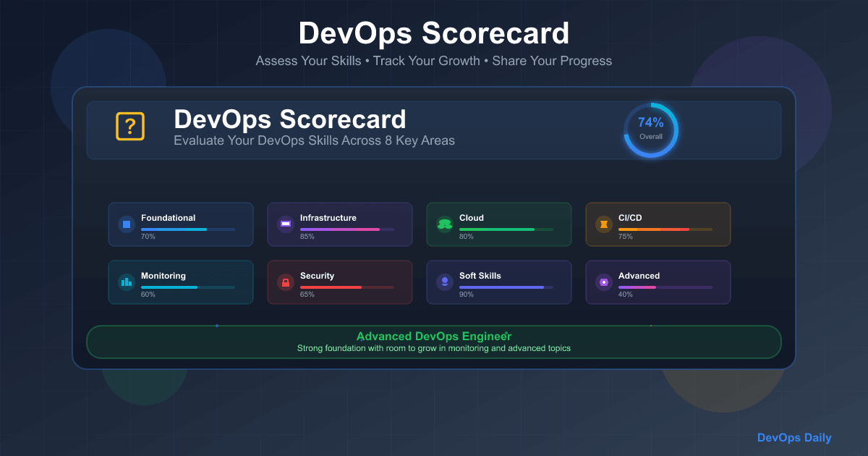Select the Foundational skill card
This screenshot has width=868, height=456.
pos(181,224)
